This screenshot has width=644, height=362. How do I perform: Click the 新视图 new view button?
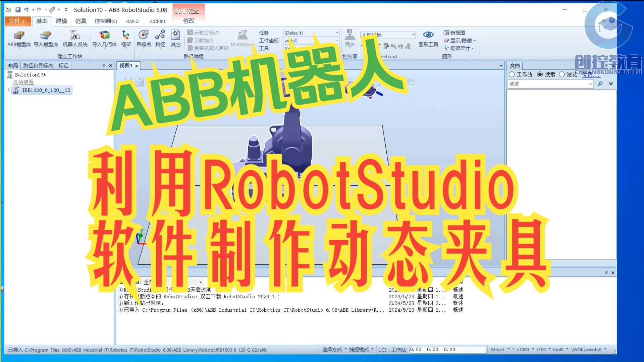pyautogui.click(x=454, y=33)
